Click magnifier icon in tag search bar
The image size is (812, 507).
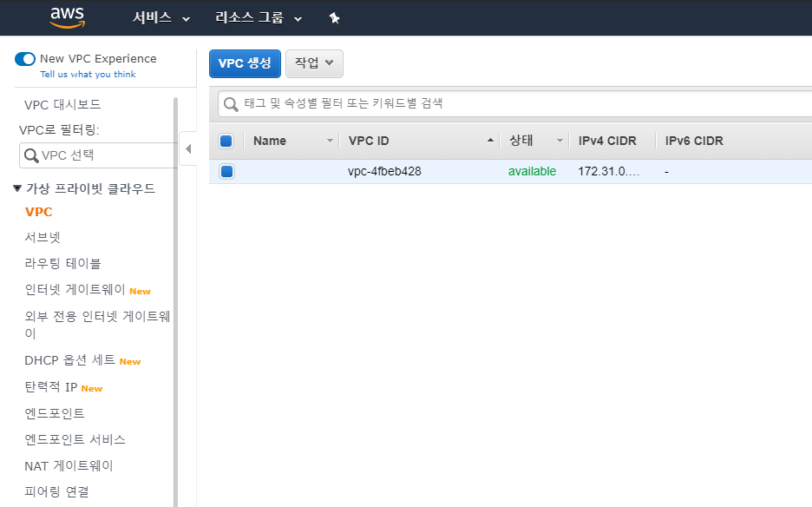point(231,104)
